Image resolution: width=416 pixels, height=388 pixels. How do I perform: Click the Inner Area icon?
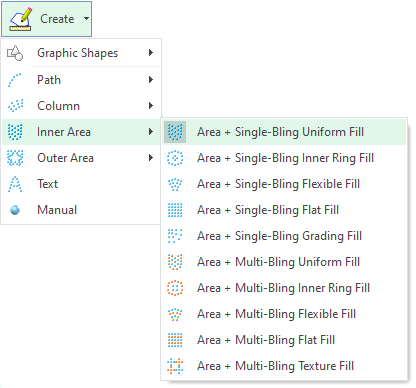pos(15,132)
